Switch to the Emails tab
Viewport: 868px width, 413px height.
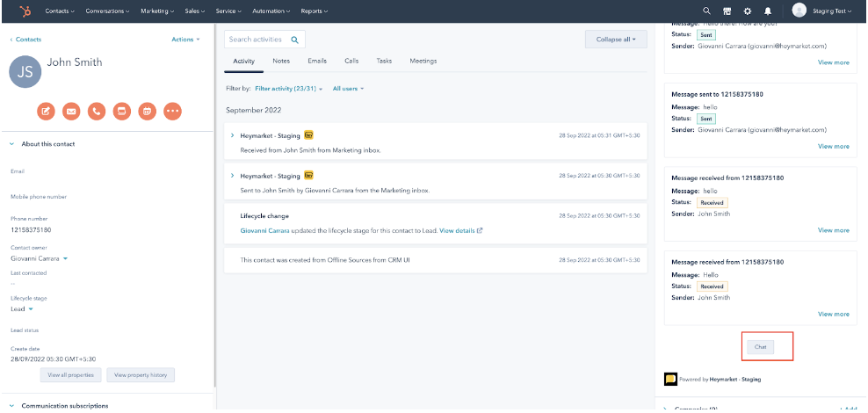[x=317, y=61]
